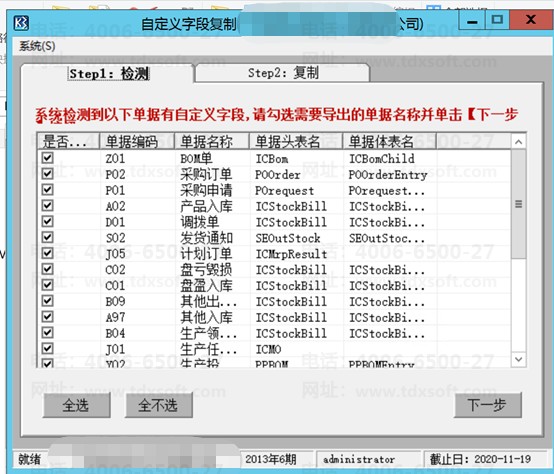The image size is (554, 474).
Task: Select the 调拨单 row D01
Action: [274, 222]
